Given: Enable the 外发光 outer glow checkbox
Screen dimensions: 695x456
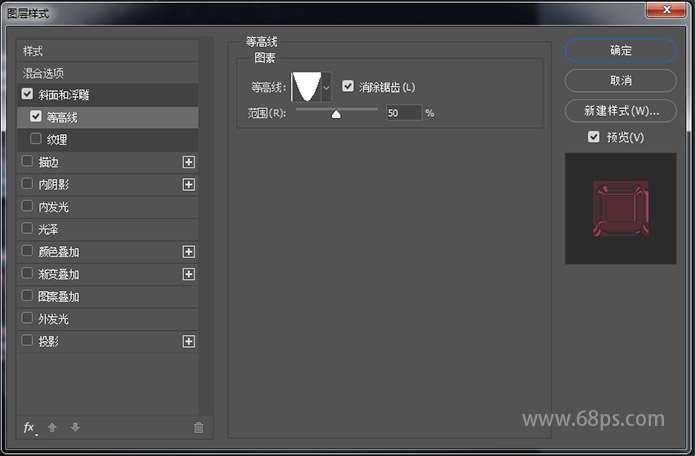Looking at the screenshot, I should pos(27,318).
